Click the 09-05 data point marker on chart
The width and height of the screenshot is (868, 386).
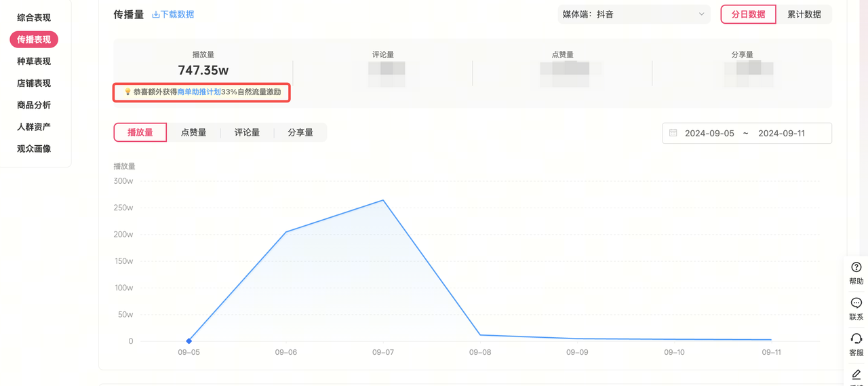tap(189, 341)
